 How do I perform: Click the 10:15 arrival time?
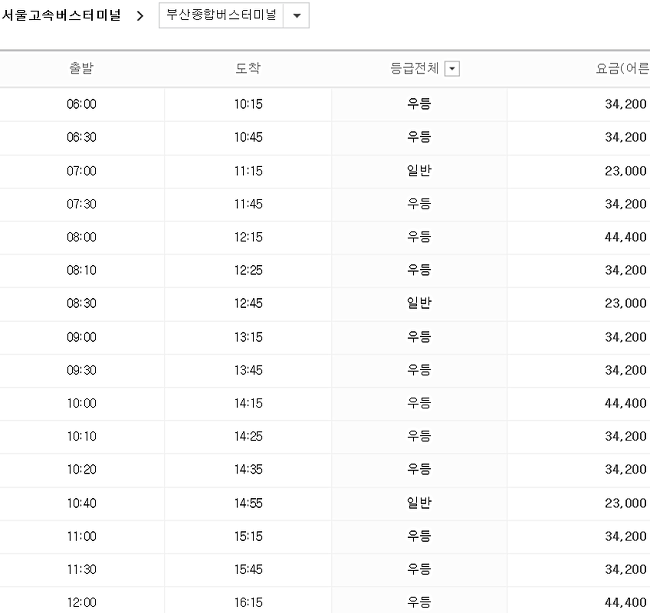pyautogui.click(x=248, y=104)
